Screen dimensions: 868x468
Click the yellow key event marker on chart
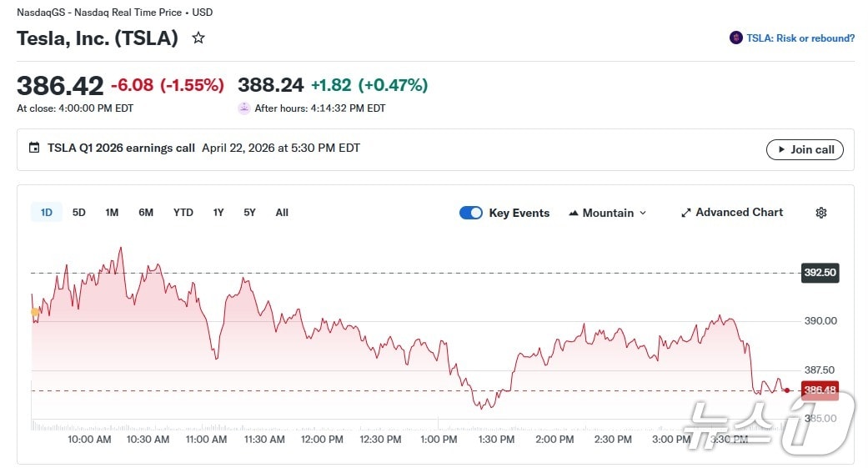click(35, 313)
